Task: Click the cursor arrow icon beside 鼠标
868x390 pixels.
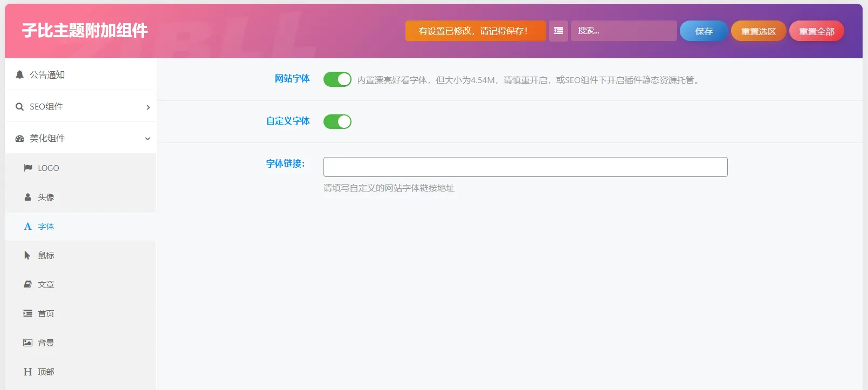Action: coord(27,255)
